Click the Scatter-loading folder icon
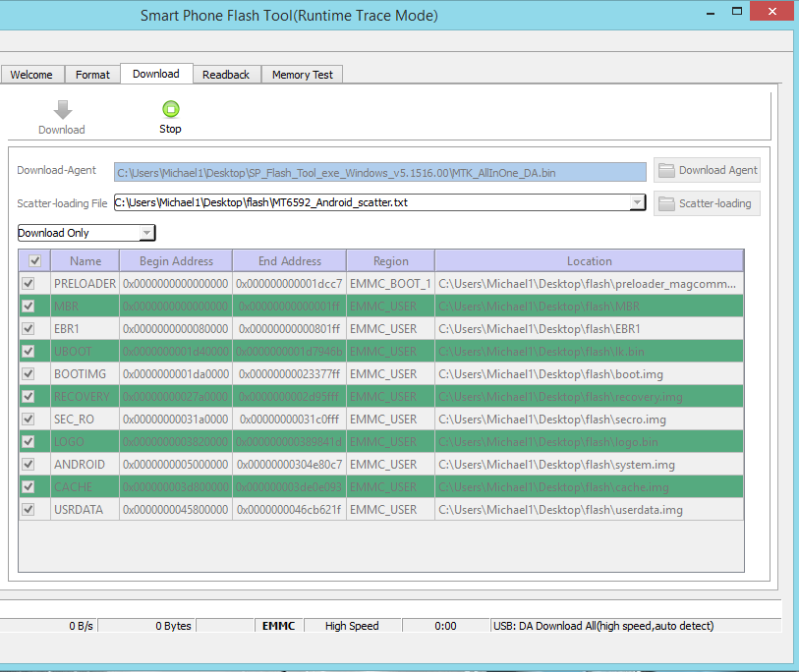The image size is (799, 672). 667,203
